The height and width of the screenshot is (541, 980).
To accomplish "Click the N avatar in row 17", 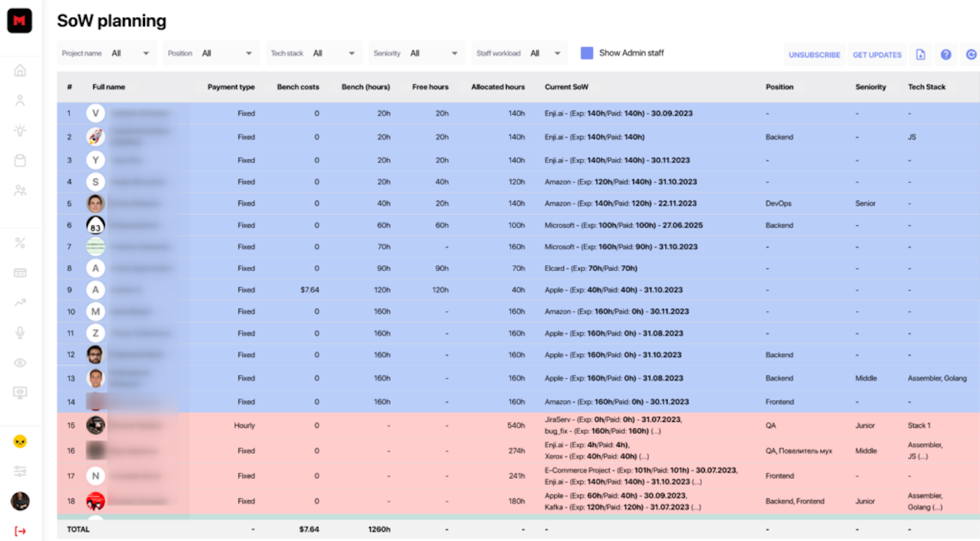I will (x=96, y=476).
